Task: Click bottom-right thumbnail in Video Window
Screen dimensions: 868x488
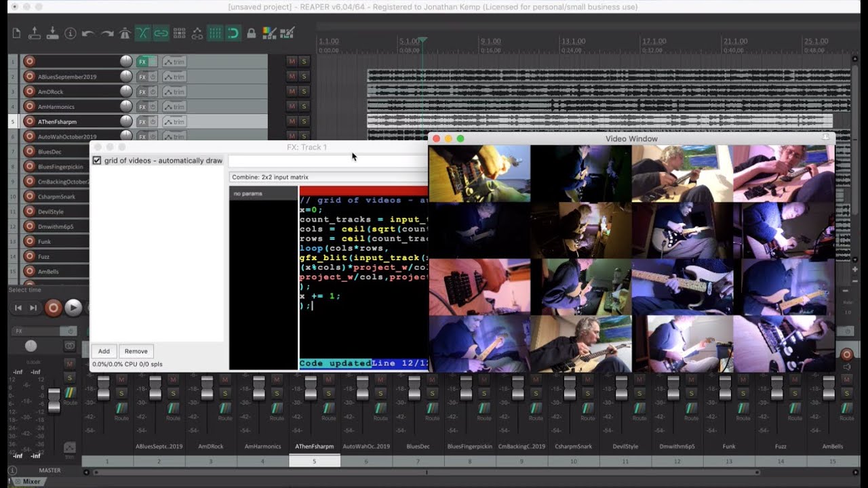Action: point(784,344)
